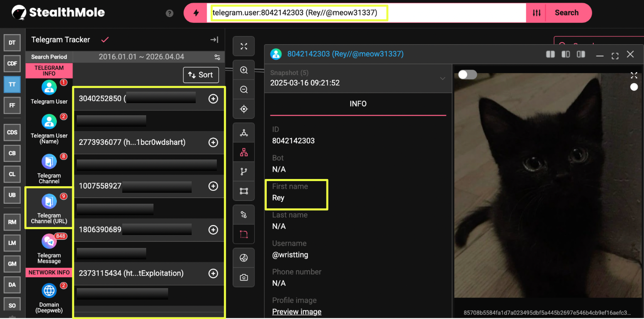Collapse the Telegram Tracker panel

point(214,40)
